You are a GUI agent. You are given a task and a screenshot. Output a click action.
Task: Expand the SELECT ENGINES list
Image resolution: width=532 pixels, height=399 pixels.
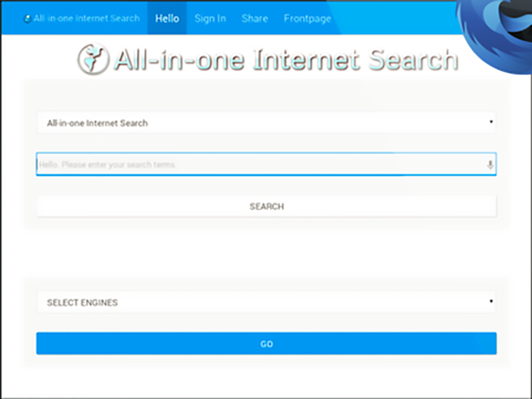pyautogui.click(x=266, y=302)
